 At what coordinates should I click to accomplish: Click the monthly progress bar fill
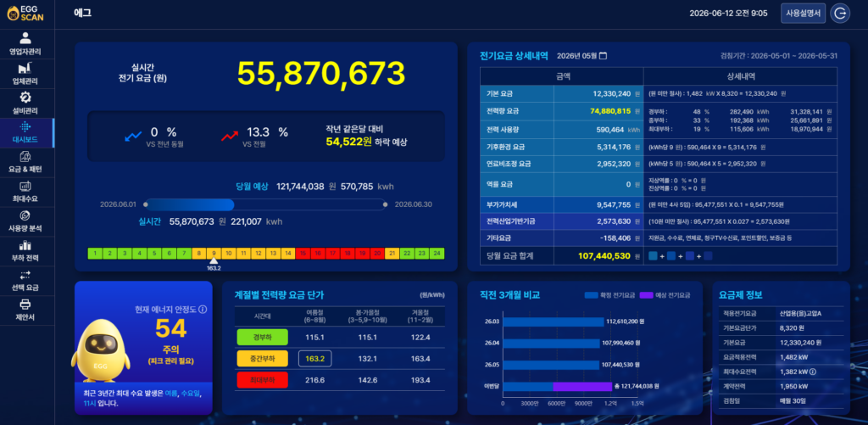[189, 204]
